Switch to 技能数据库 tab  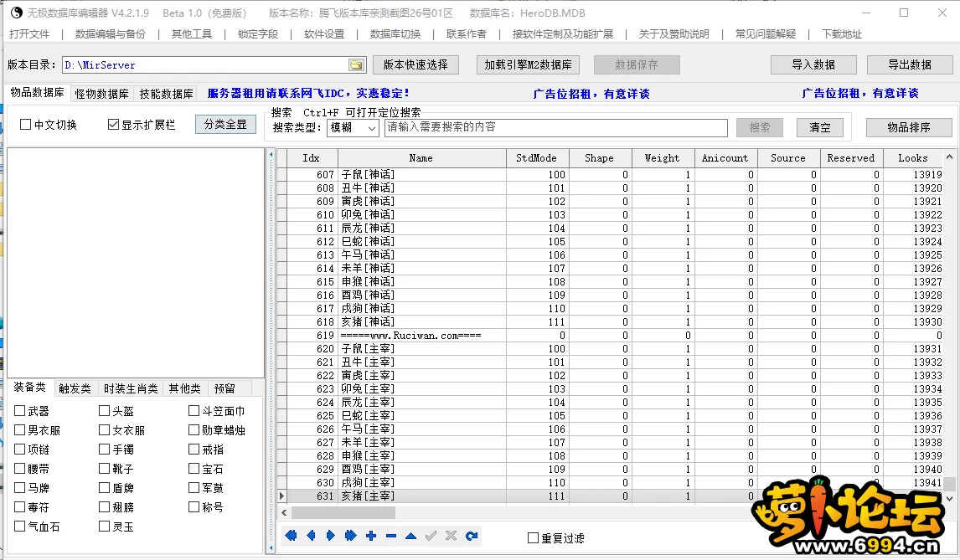coord(166,94)
